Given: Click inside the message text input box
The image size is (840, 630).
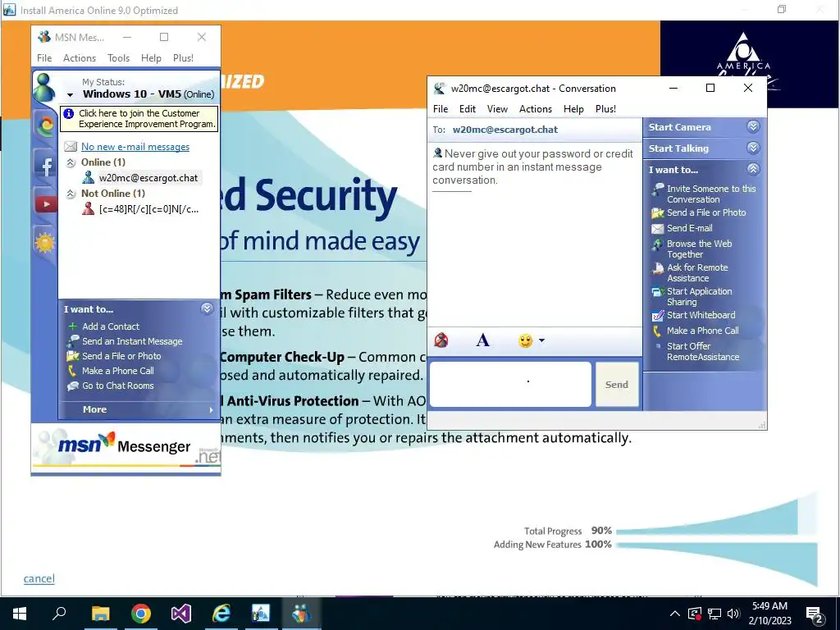Looking at the screenshot, I should [510, 384].
